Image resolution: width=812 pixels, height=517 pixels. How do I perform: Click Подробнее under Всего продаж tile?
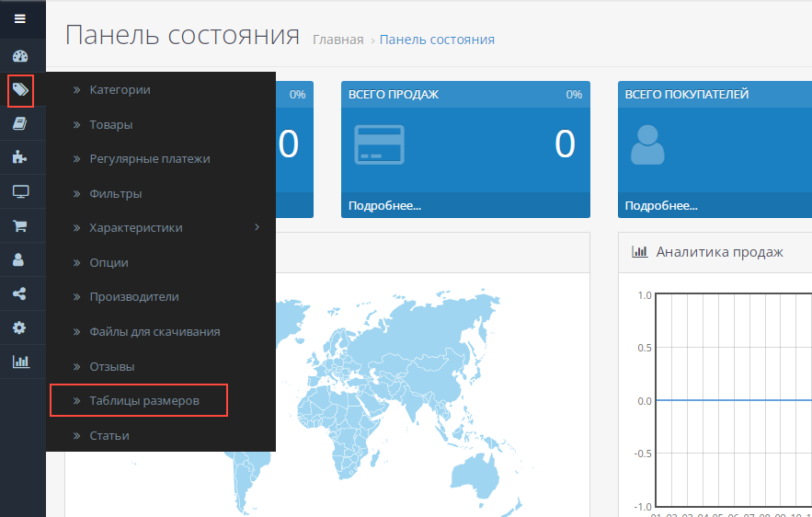[x=384, y=205]
